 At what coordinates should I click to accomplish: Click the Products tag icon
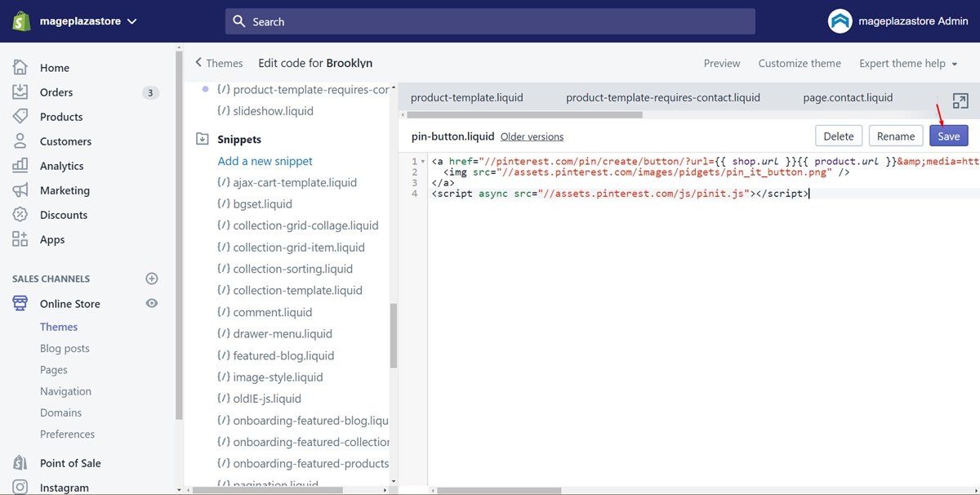(20, 117)
